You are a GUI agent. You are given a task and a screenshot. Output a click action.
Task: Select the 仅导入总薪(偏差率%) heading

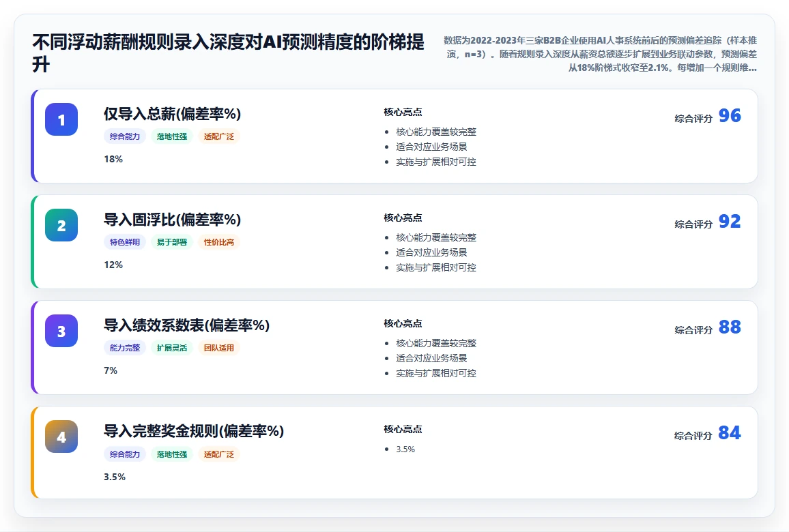[172, 114]
